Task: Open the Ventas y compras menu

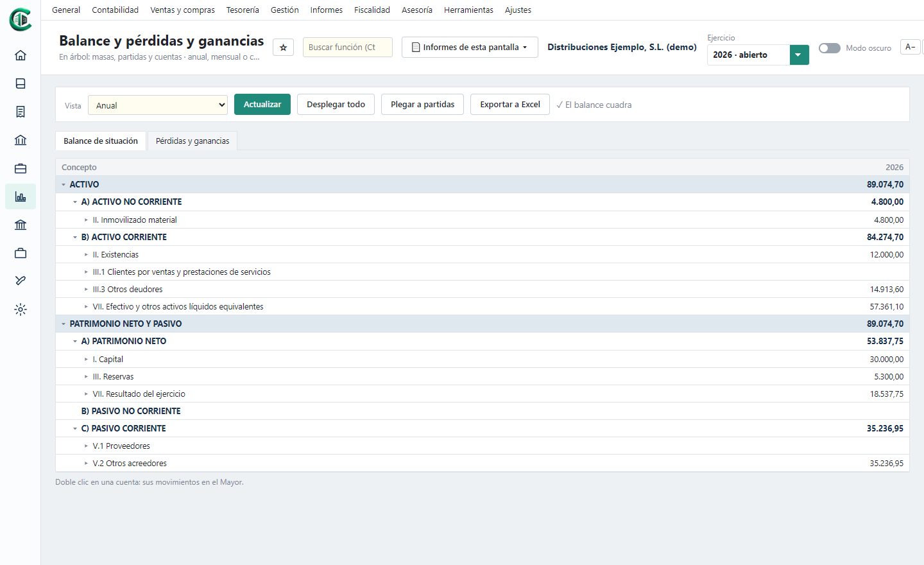Action: pos(183,10)
